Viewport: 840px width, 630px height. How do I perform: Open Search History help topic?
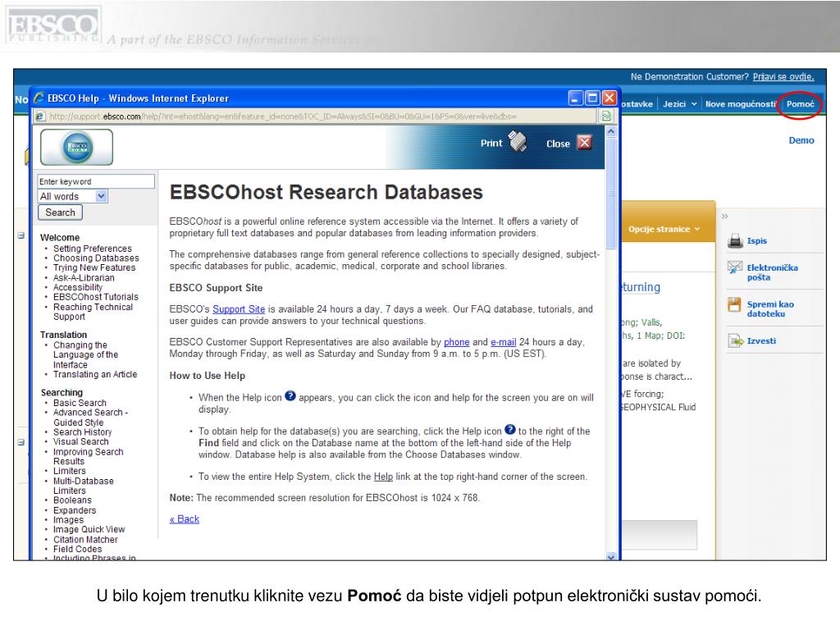click(x=83, y=431)
